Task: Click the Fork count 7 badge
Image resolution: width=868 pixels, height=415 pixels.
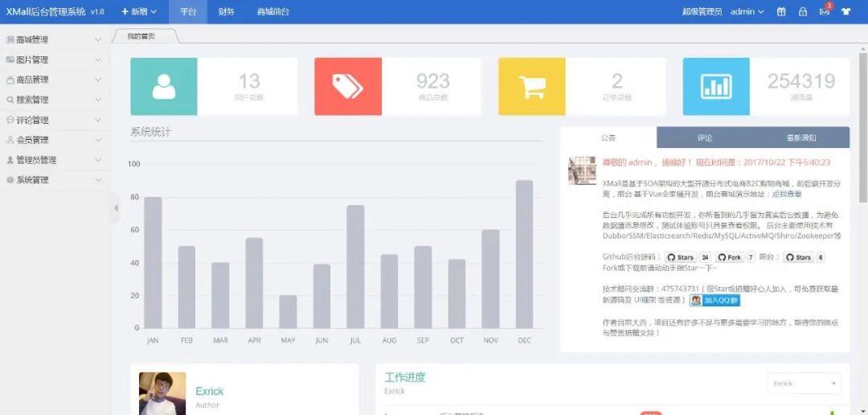Action: 751,257
